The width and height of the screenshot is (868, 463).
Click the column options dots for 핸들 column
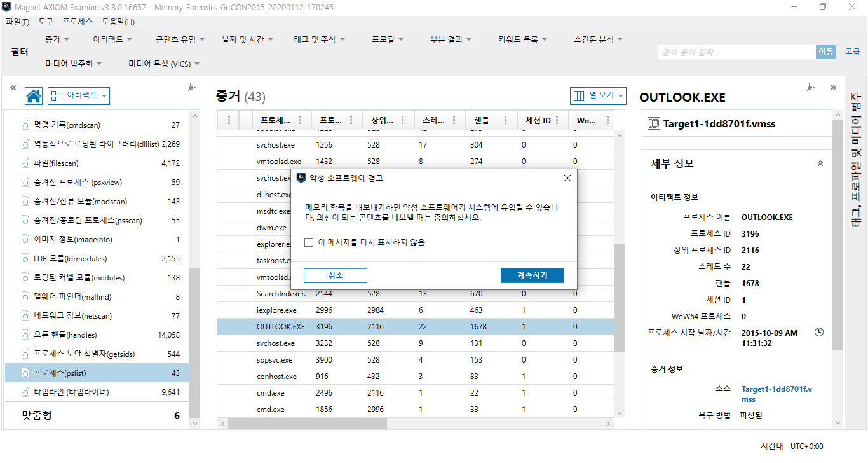506,120
